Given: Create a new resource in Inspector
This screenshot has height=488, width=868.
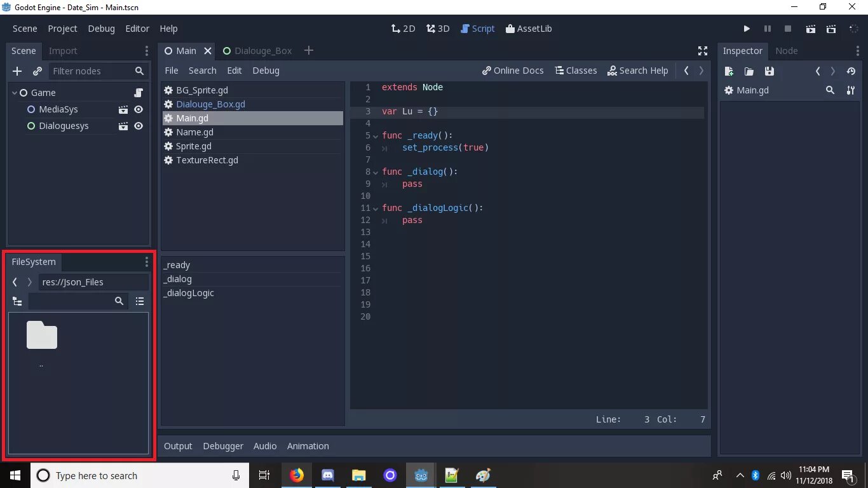Looking at the screenshot, I should 729,71.
